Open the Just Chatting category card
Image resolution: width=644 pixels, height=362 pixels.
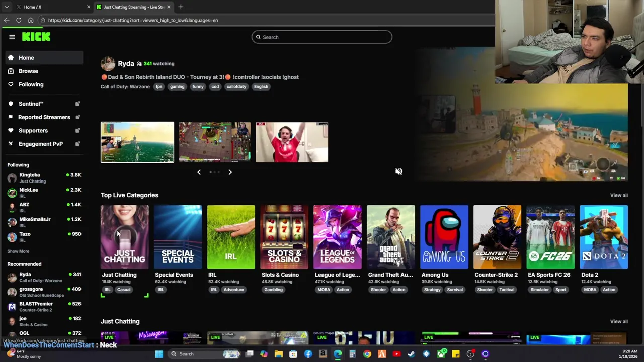coord(124,237)
